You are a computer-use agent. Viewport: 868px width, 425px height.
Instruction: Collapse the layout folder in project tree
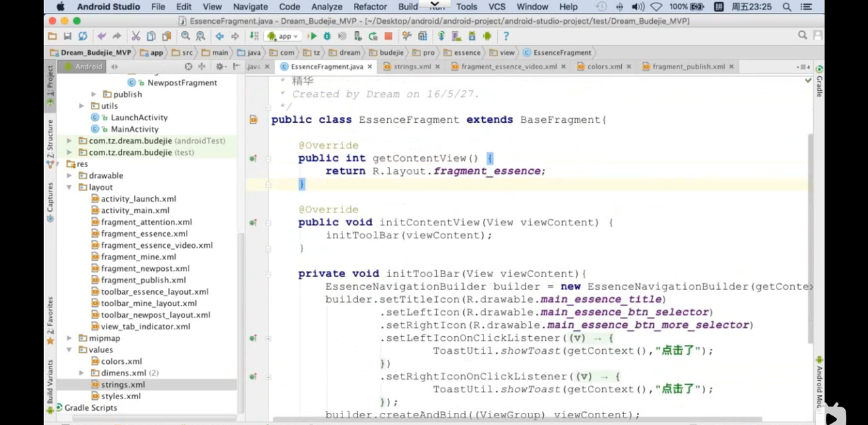click(x=70, y=187)
